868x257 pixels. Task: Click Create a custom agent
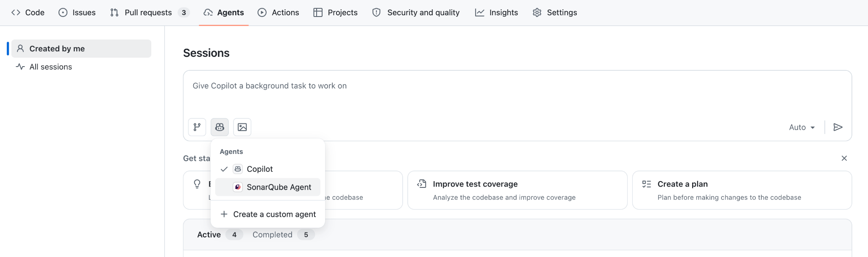268,214
